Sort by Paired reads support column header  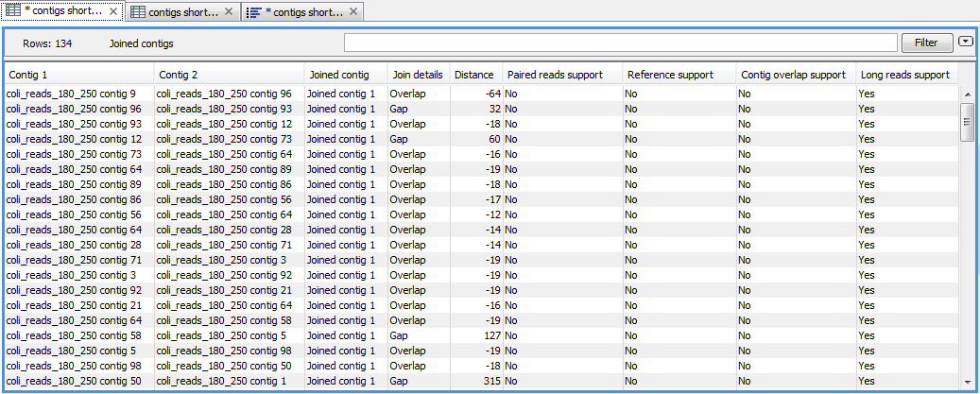tap(562, 75)
